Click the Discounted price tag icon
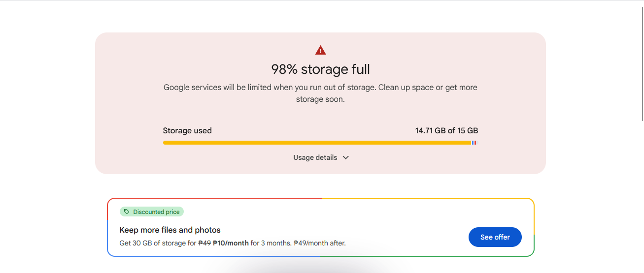Screen dimensions: 644x273 pyautogui.click(x=127, y=212)
